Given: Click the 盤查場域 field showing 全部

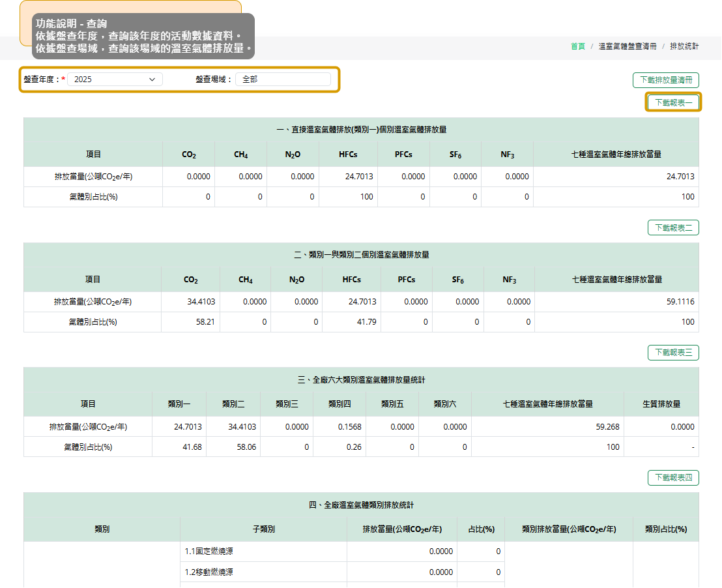Looking at the screenshot, I should pyautogui.click(x=283, y=80).
